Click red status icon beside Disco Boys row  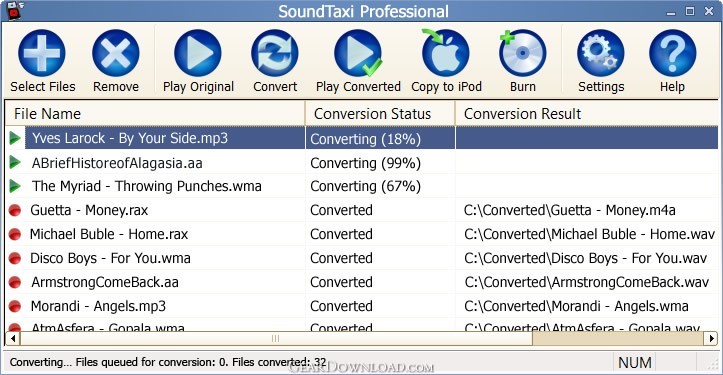(15, 258)
